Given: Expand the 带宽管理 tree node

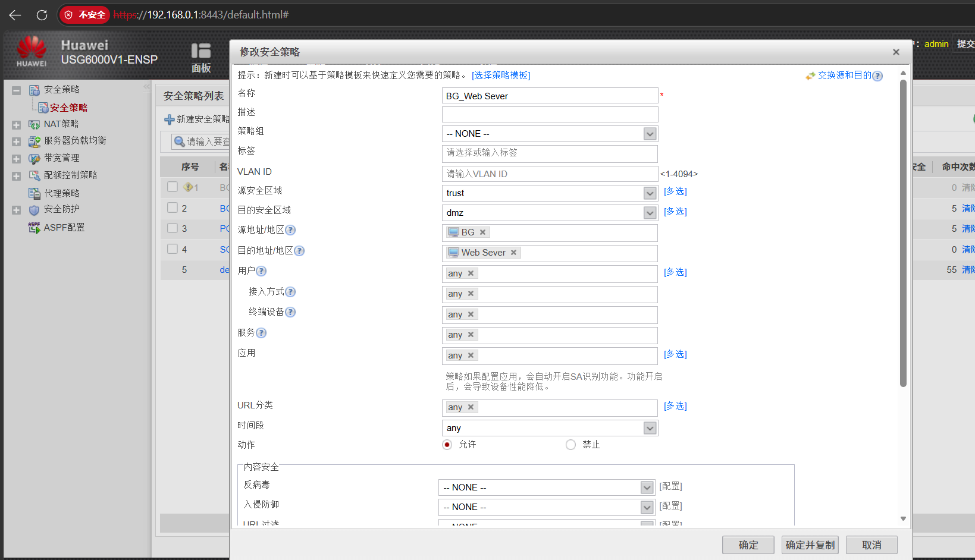Looking at the screenshot, I should (17, 159).
